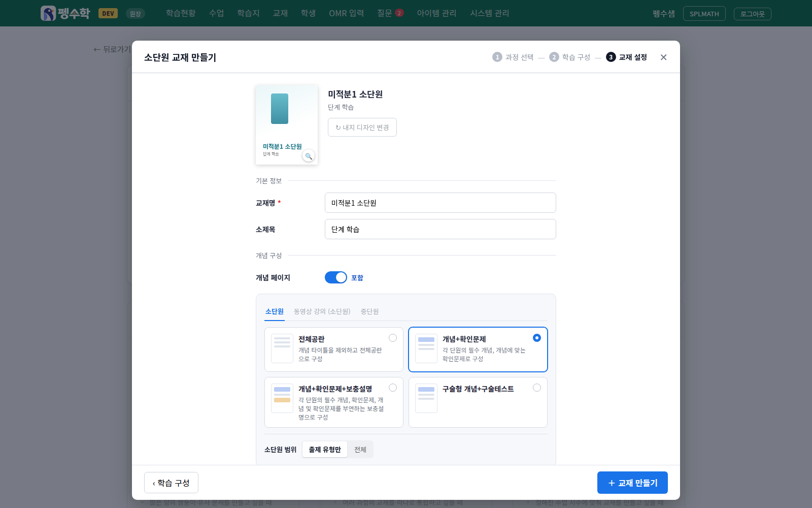The image size is (812, 508).
Task: Select the 개념+확인문제 radio option
Action: [x=537, y=338]
